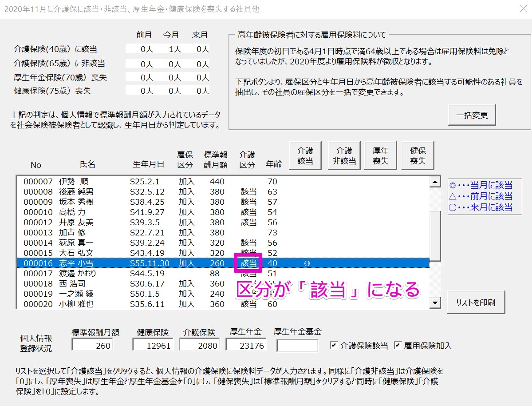Image resolution: width=532 pixels, height=406 pixels.
Task: Toggle the 介護保険該当 checkbox
Action: [334, 345]
